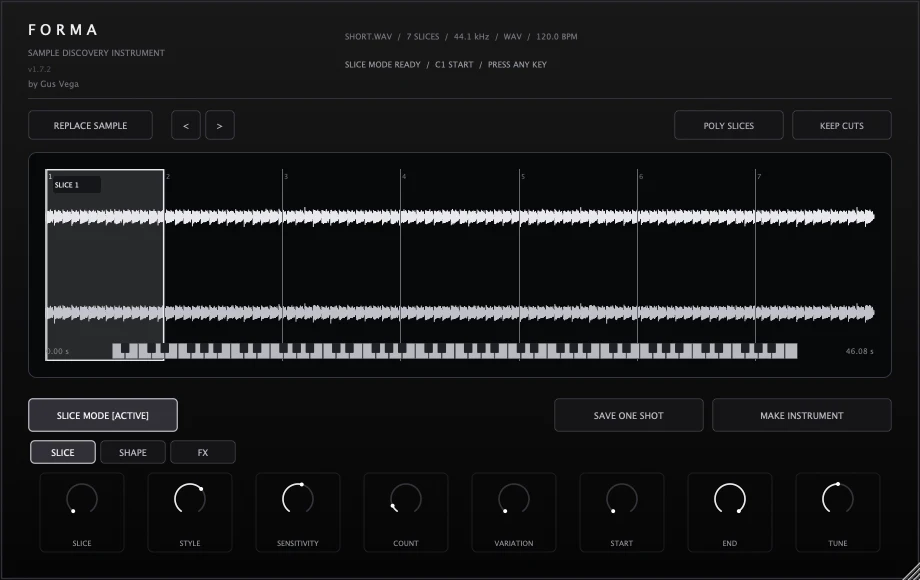Toggle Slice Mode [Active] off

click(103, 415)
